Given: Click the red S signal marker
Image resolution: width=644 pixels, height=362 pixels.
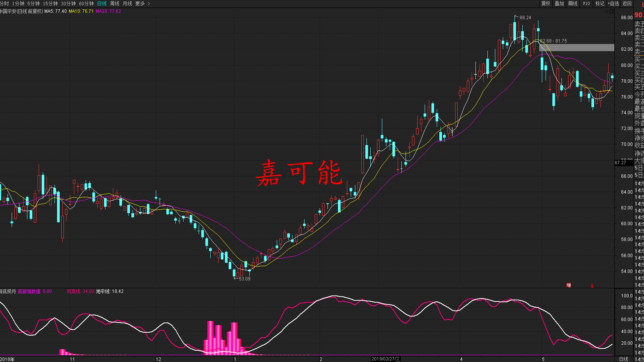Looking at the screenshot, I should (x=592, y=286).
